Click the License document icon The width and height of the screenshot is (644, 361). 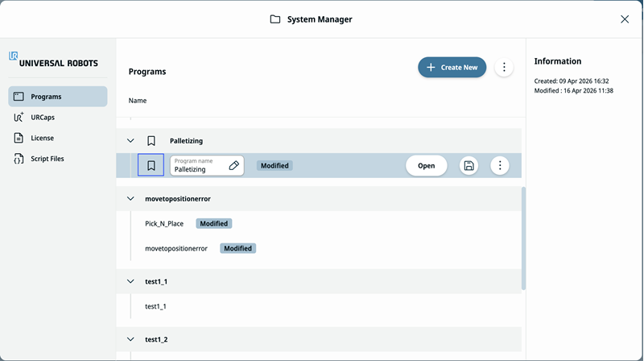click(19, 138)
